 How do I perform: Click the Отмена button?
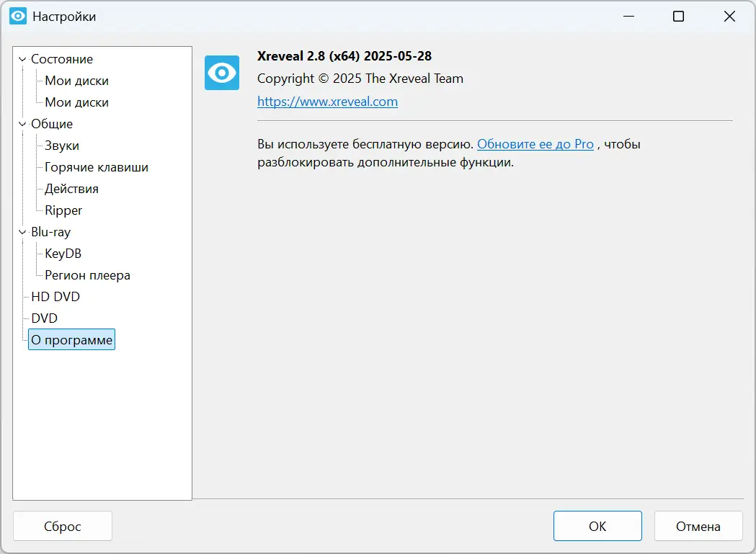698,526
